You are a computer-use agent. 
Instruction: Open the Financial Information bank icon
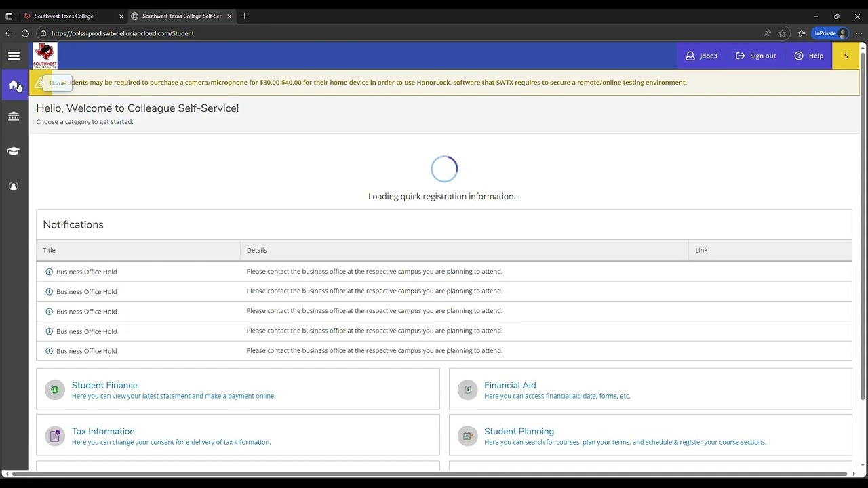click(x=14, y=117)
